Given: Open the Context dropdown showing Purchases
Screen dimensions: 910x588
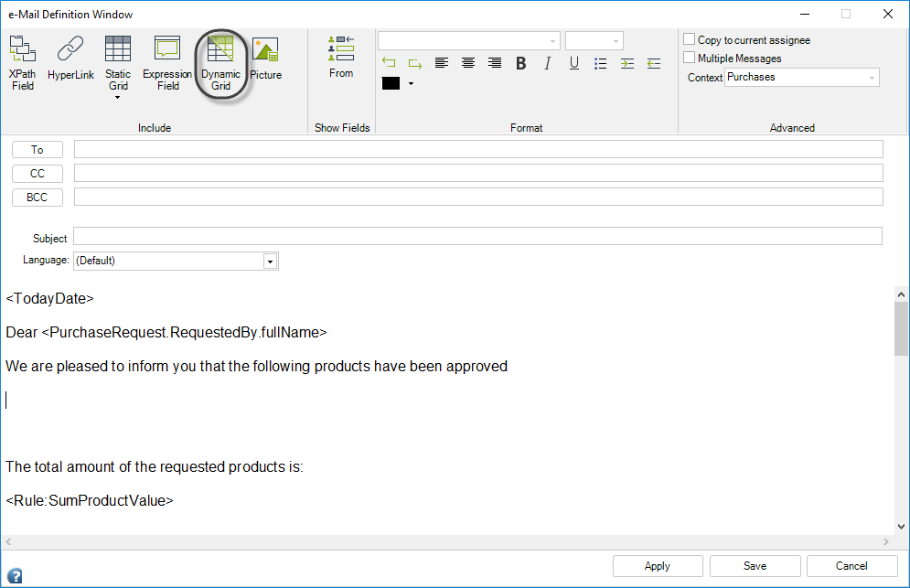Looking at the screenshot, I should tap(802, 77).
